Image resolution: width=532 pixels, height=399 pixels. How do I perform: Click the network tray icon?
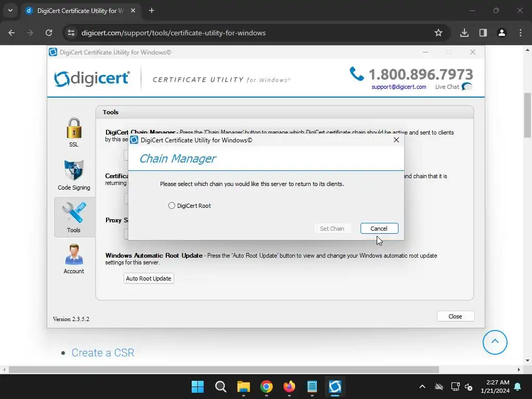pyautogui.click(x=455, y=387)
